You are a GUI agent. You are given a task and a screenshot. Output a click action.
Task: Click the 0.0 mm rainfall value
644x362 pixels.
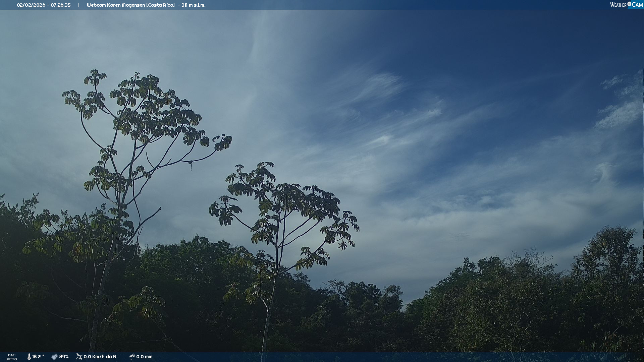pyautogui.click(x=144, y=357)
